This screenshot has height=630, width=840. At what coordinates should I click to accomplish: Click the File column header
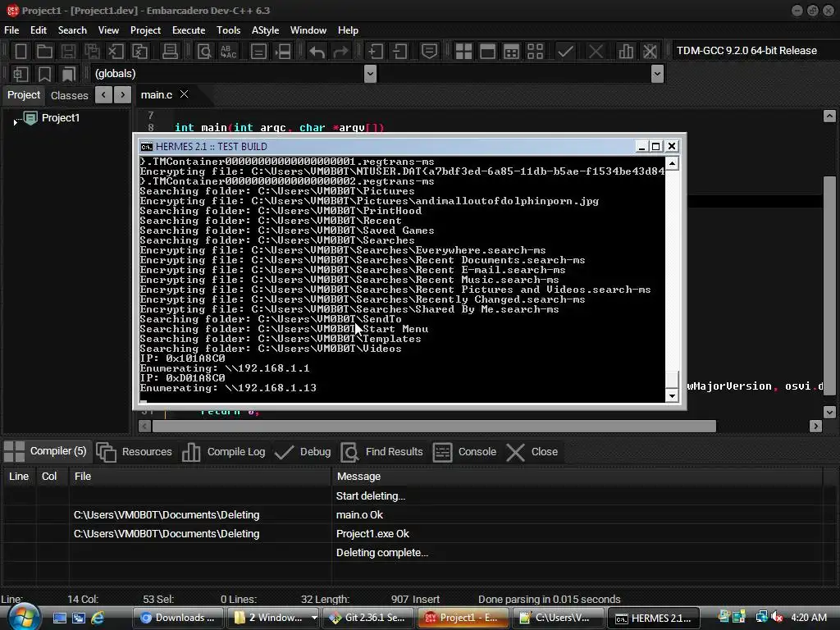(x=200, y=477)
